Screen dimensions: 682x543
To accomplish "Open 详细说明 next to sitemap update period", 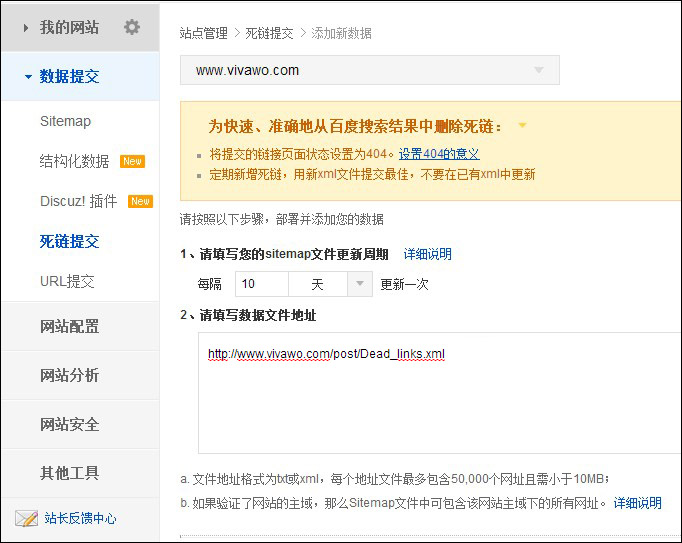I will pos(428,254).
